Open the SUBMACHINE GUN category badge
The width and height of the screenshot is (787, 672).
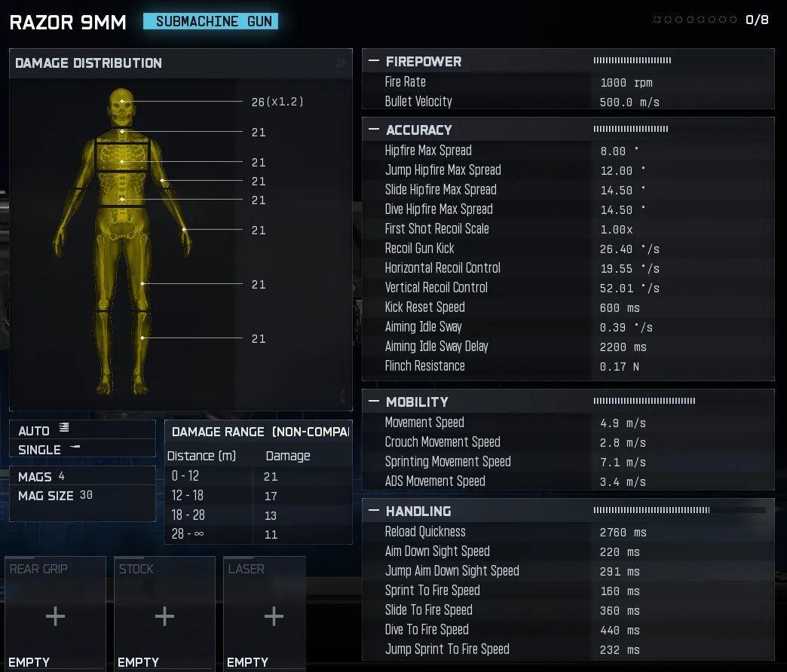tap(210, 21)
